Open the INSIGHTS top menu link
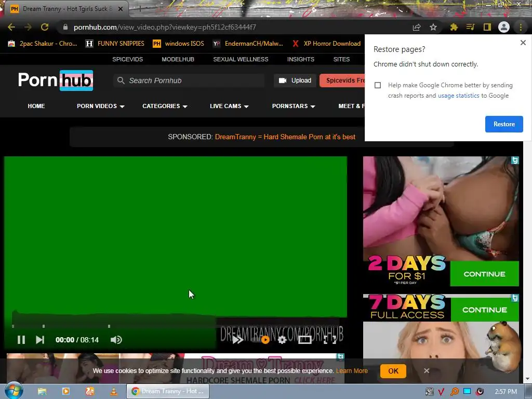Viewport: 532px width, 399px height. click(301, 59)
